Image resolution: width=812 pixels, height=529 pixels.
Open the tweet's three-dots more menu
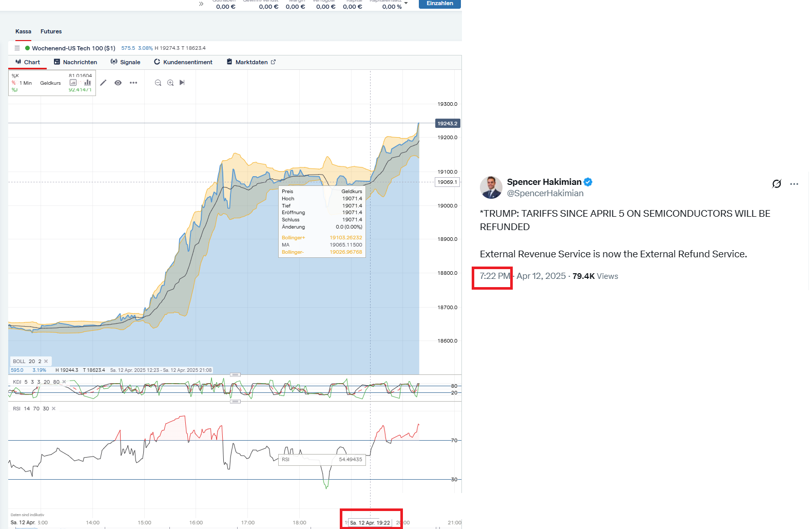click(794, 184)
